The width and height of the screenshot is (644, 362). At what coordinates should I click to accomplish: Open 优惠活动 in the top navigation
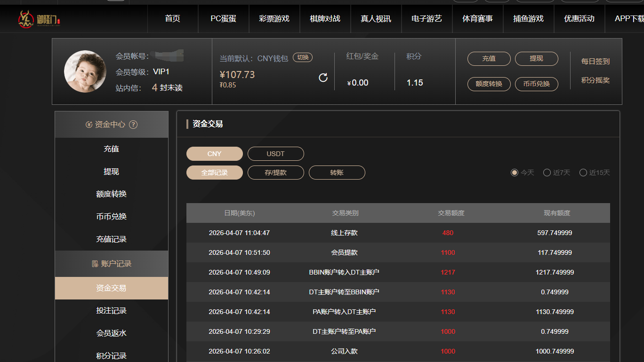click(x=579, y=19)
